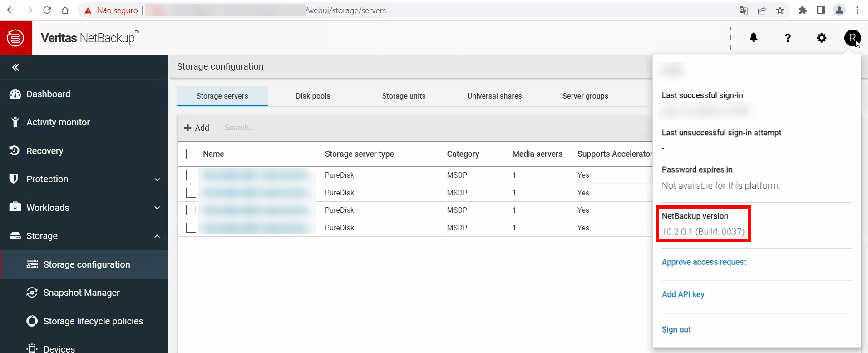Click the storage servers Search field
Viewport: 868px width, 353px height.
click(409, 128)
